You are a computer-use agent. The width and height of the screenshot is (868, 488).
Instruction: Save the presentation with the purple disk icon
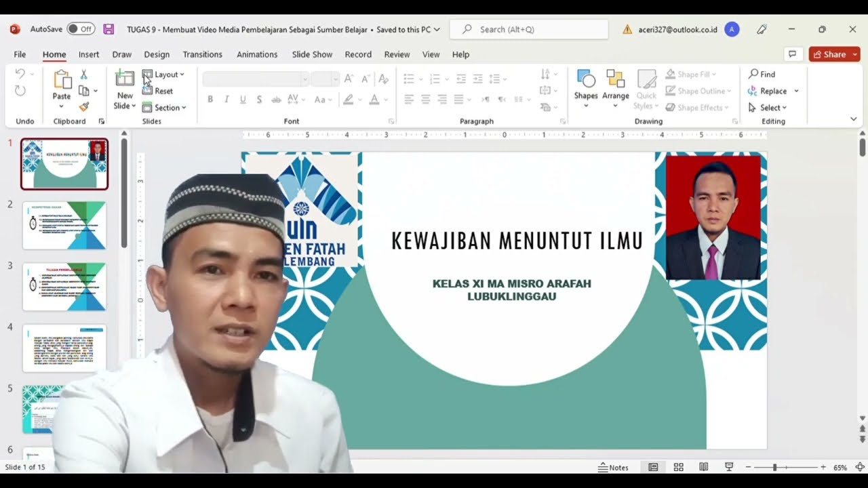(108, 29)
